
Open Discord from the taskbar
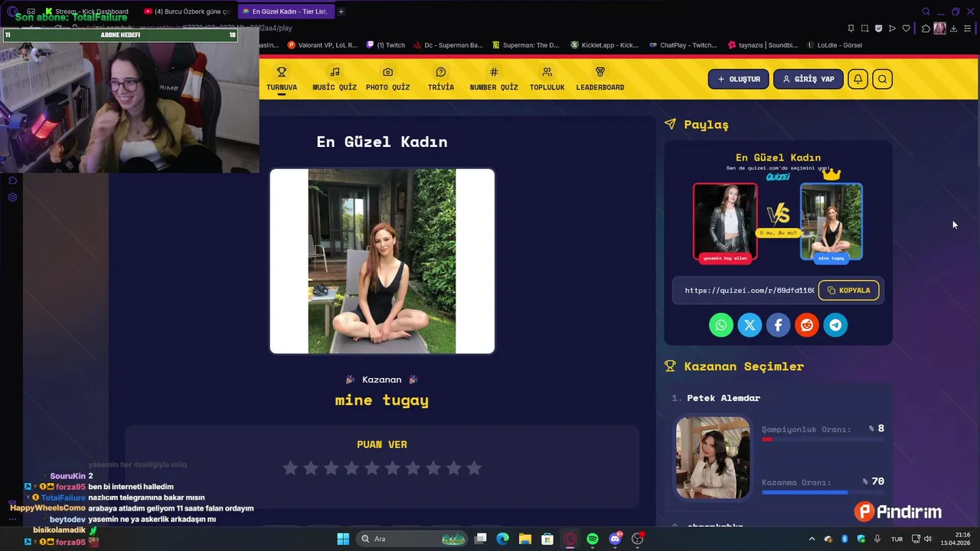615,539
